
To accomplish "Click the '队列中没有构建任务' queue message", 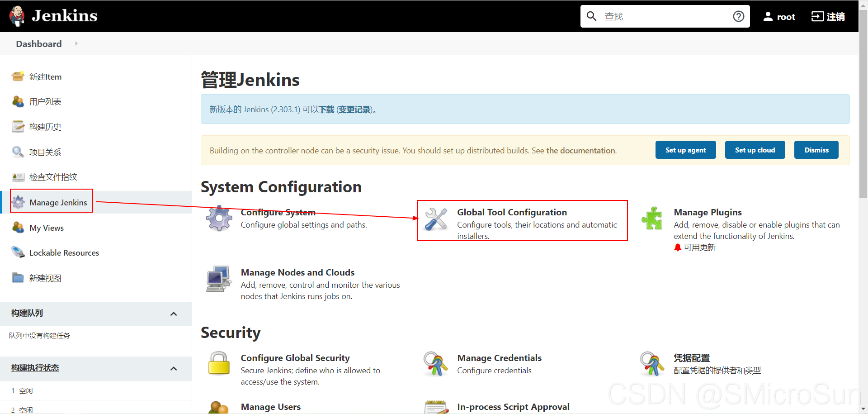I will point(39,335).
